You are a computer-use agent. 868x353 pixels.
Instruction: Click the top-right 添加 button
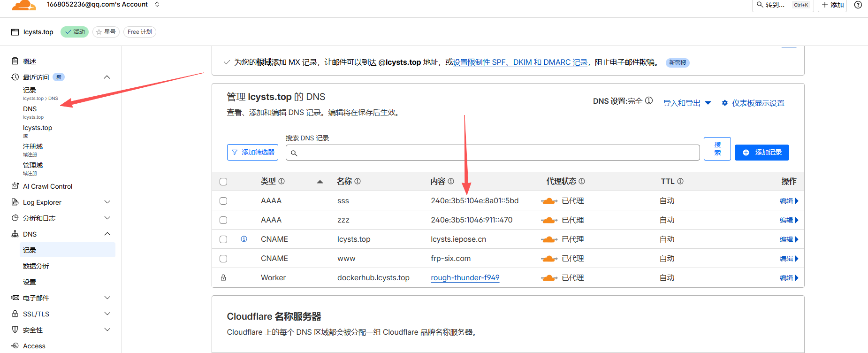pyautogui.click(x=832, y=5)
